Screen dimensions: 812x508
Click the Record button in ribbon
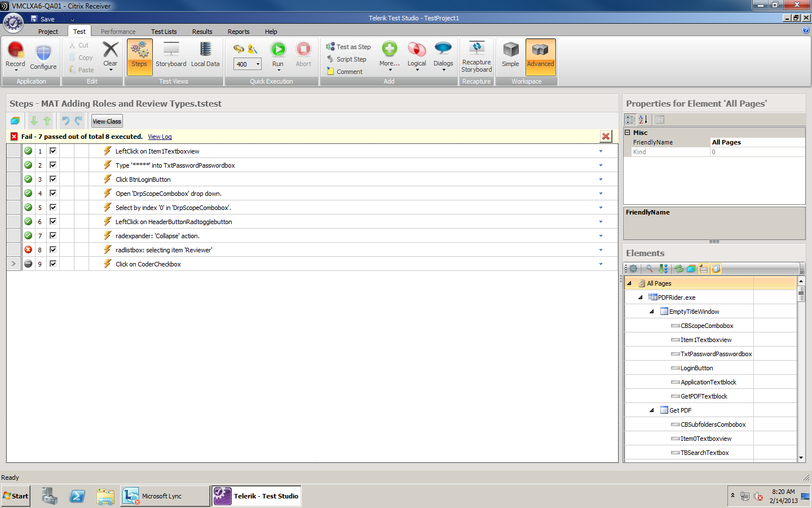[x=15, y=54]
